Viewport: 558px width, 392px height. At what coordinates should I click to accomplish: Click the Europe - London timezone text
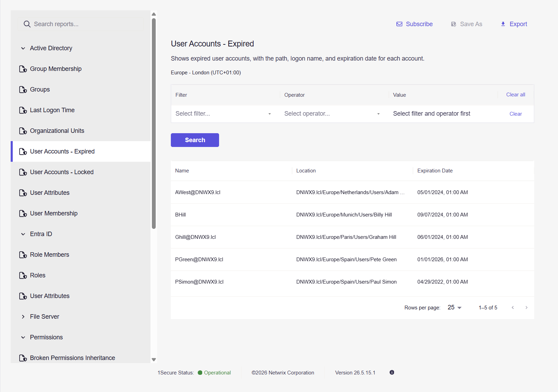pyautogui.click(x=206, y=73)
